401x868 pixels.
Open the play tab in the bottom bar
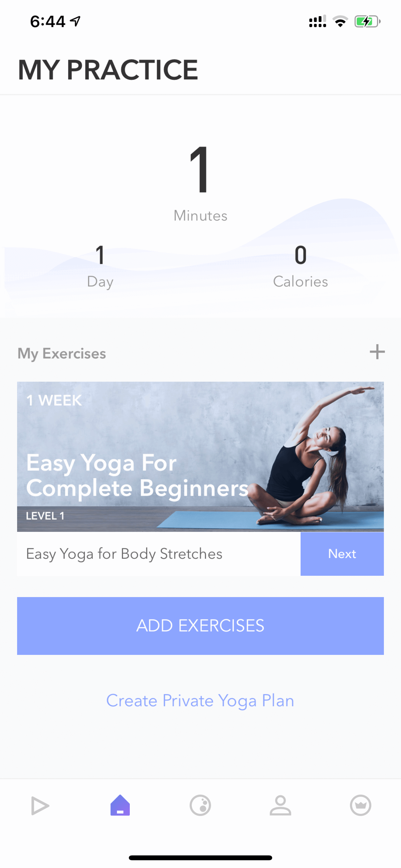40,806
